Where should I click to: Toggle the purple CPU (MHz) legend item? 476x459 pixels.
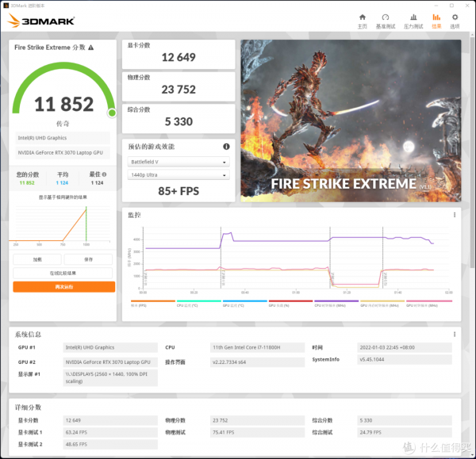[336, 303]
